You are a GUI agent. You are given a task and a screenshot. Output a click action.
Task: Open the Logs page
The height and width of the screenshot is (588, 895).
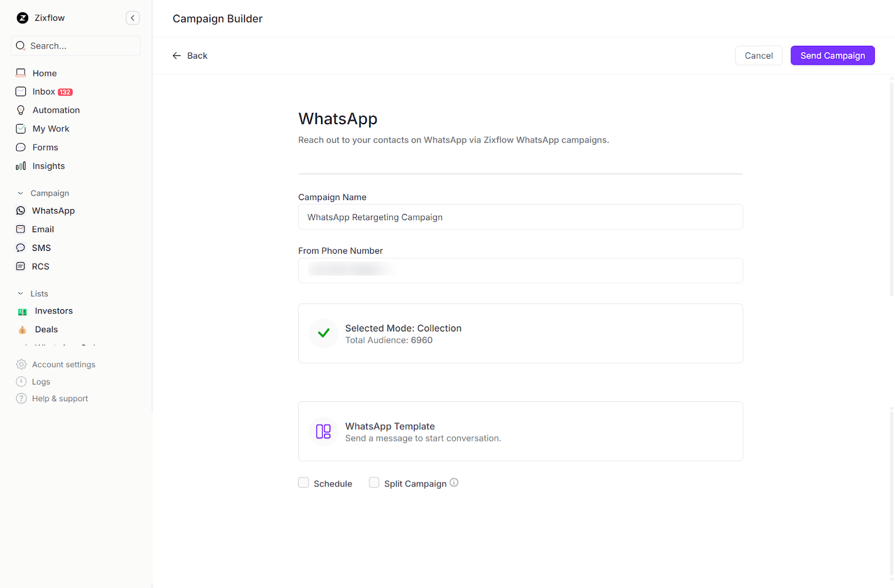click(x=40, y=381)
